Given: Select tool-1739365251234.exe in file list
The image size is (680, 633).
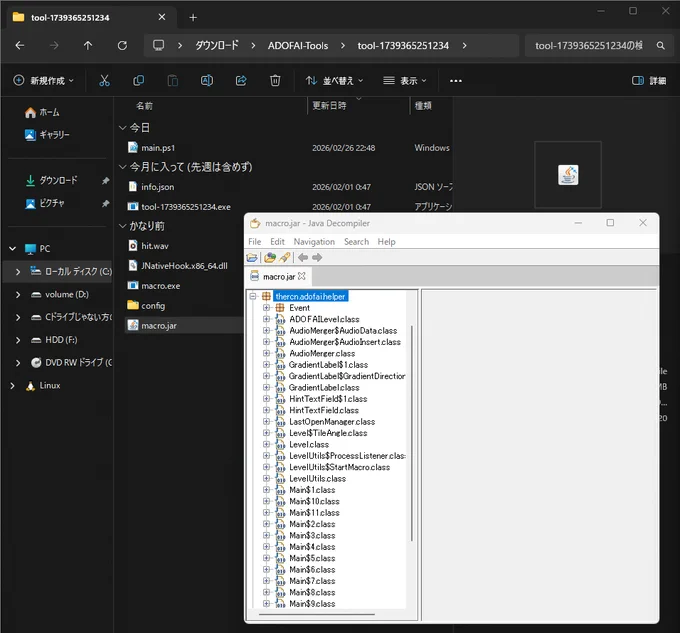Looking at the screenshot, I should 186,207.
